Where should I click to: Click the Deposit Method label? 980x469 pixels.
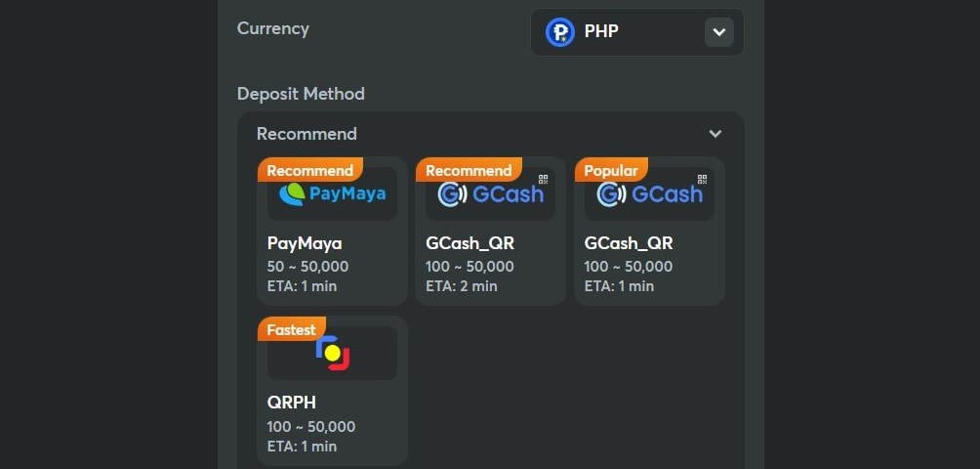(301, 94)
